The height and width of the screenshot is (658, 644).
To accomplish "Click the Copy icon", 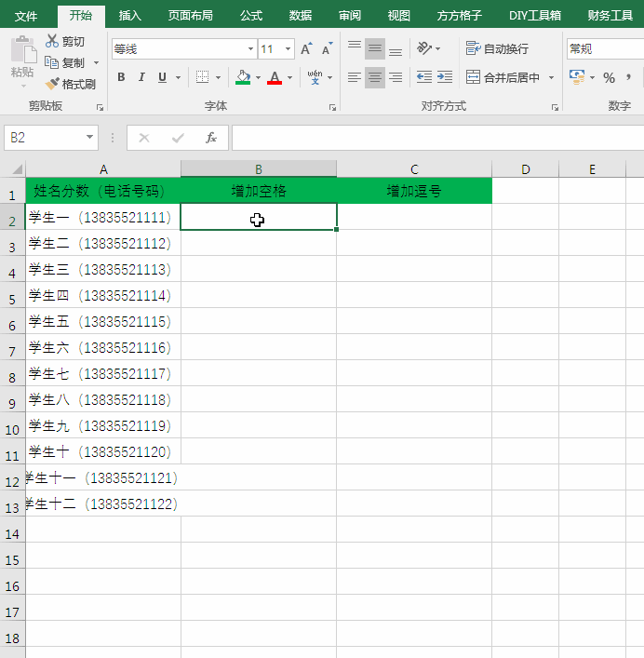I will (x=52, y=62).
